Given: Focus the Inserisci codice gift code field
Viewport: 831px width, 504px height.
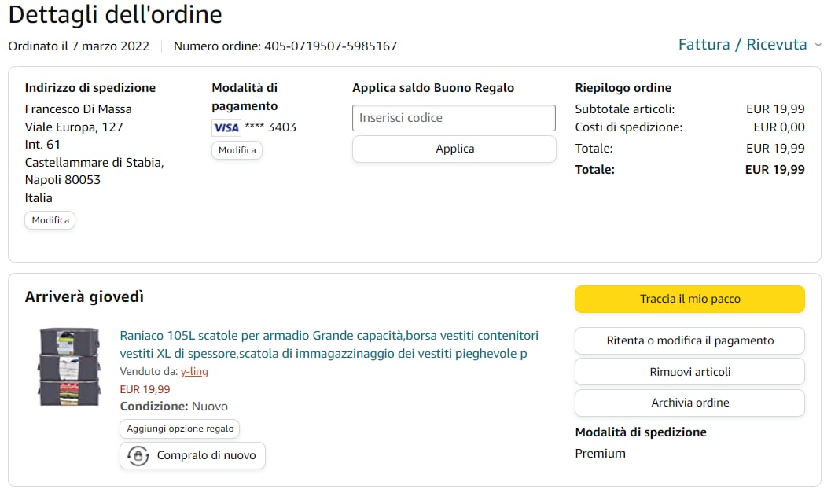Looking at the screenshot, I should [x=454, y=118].
